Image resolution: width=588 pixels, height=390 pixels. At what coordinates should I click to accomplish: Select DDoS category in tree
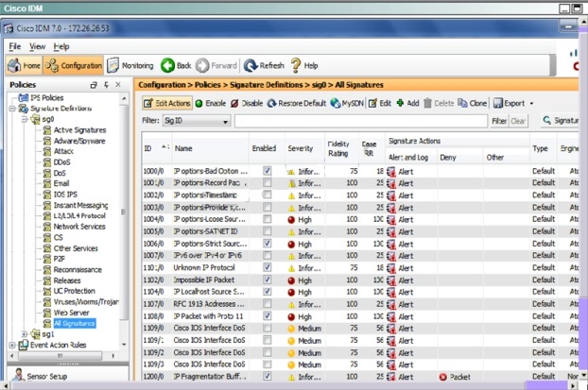coord(61,162)
